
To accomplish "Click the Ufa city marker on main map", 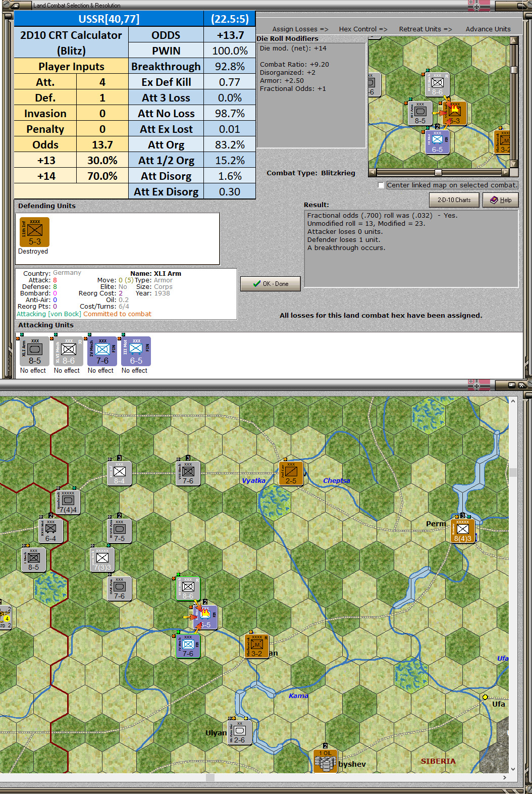I will click(x=485, y=697).
